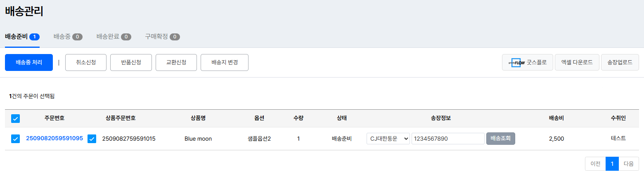
Task: Click the 배송지 변경 button
Action: [x=224, y=63]
